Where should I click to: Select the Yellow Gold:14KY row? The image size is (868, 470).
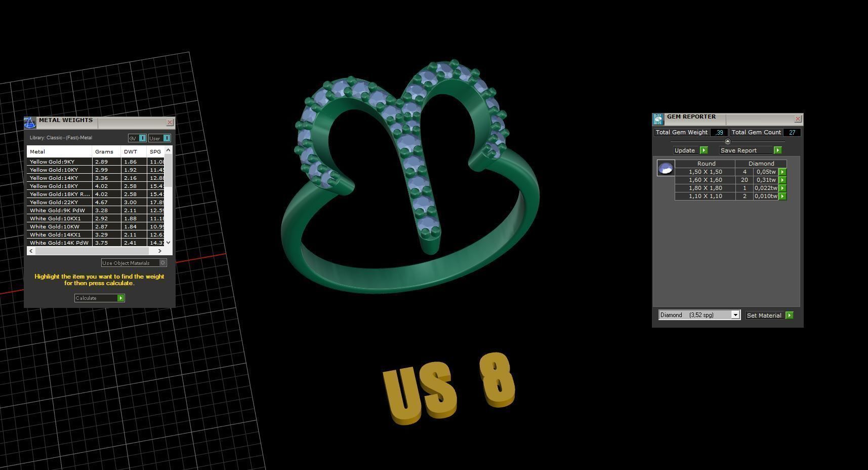pos(96,178)
